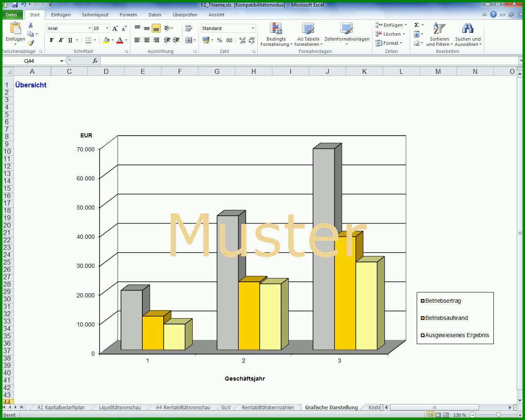Apply thousands separator 000 format

[229, 40]
